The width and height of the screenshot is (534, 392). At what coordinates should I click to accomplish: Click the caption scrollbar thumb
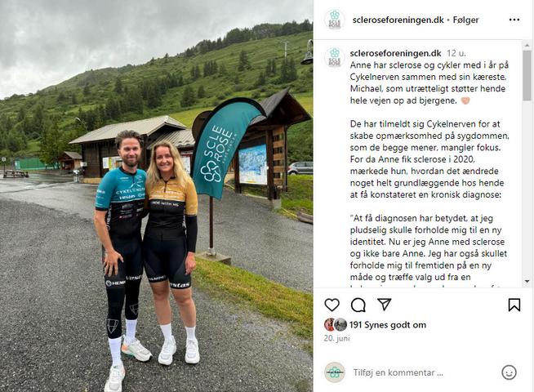point(527,76)
